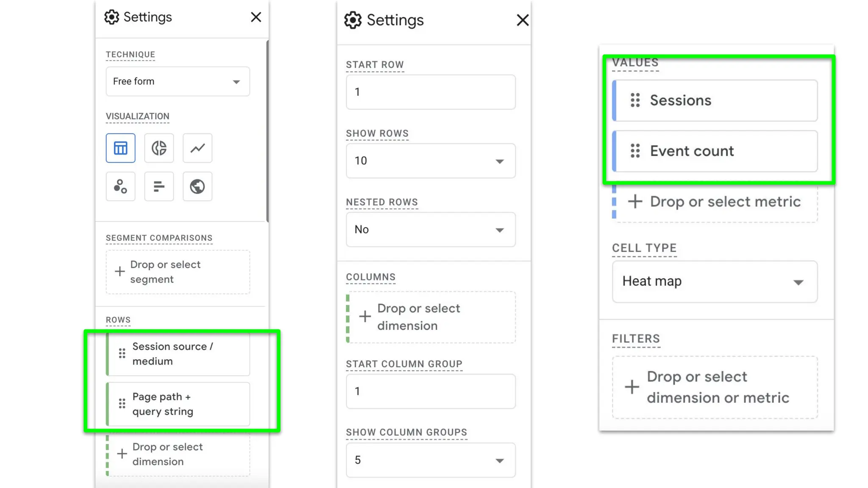Open the Cell Type Heat map dropdown

coord(714,282)
